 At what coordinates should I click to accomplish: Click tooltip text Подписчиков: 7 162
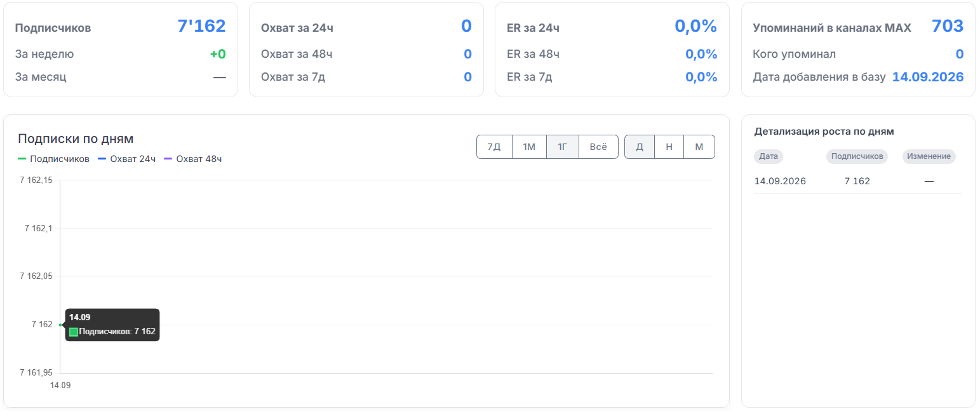pos(117,332)
